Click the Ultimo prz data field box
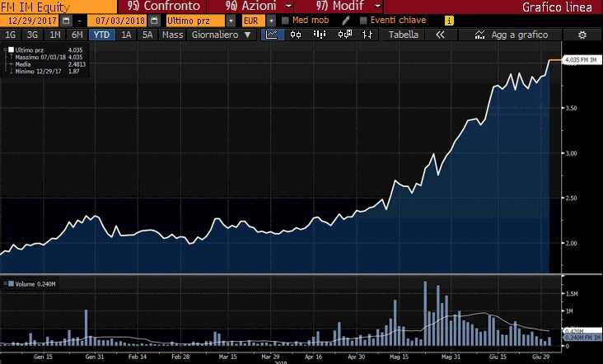 click(196, 21)
